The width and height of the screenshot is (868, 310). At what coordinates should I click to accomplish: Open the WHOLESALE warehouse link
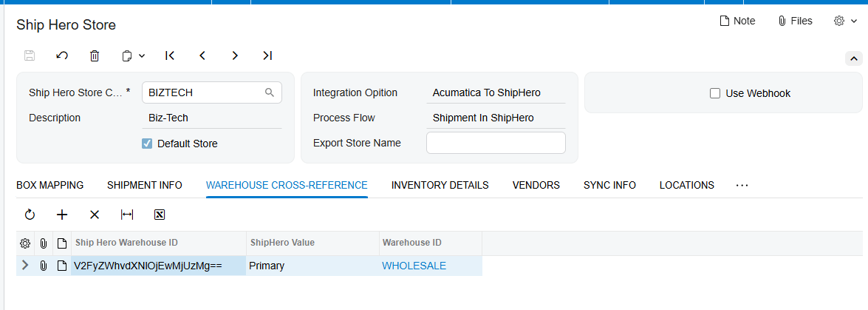(414, 266)
